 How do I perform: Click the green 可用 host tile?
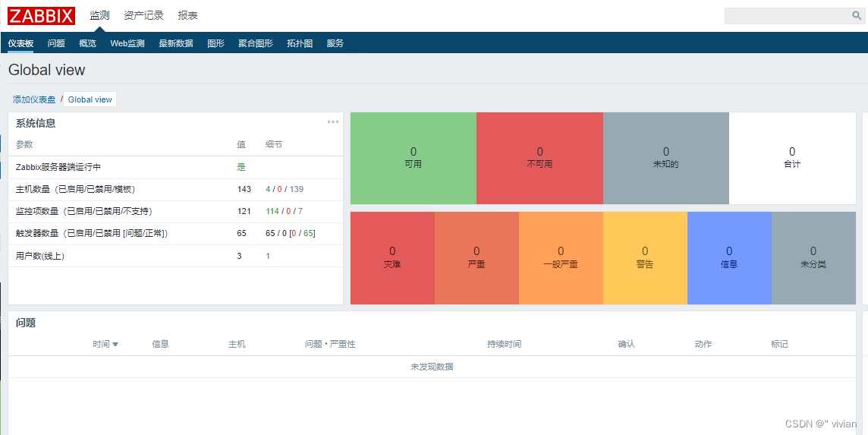[414, 158]
